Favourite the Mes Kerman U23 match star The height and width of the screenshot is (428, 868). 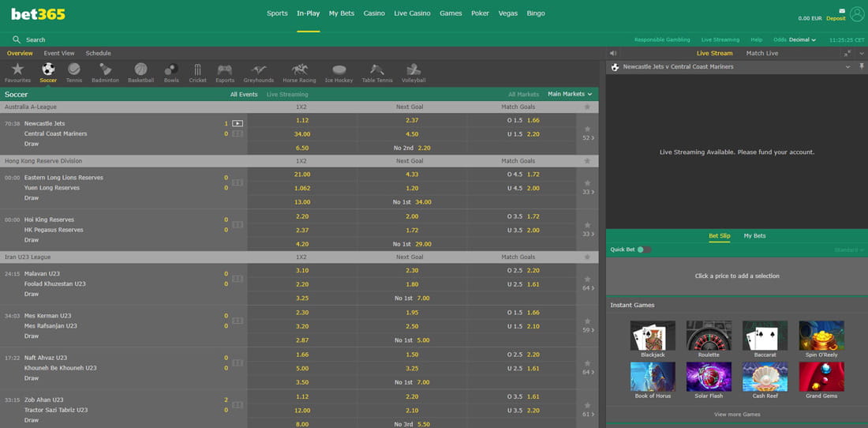tap(587, 321)
